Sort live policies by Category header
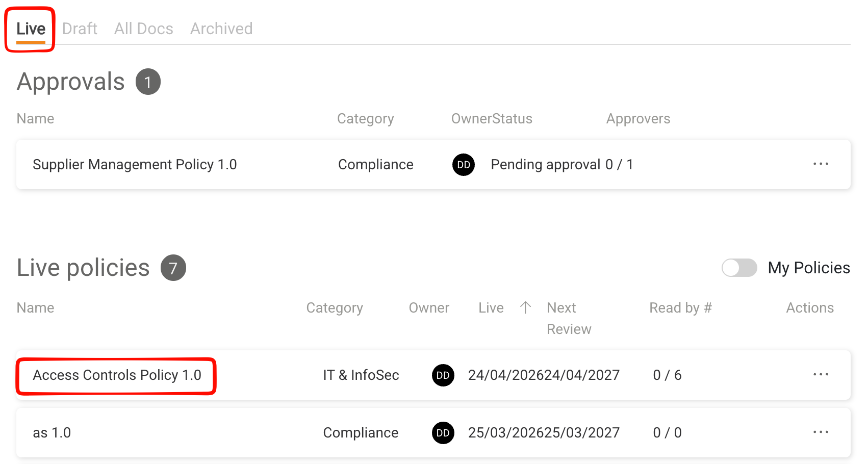 click(x=335, y=308)
